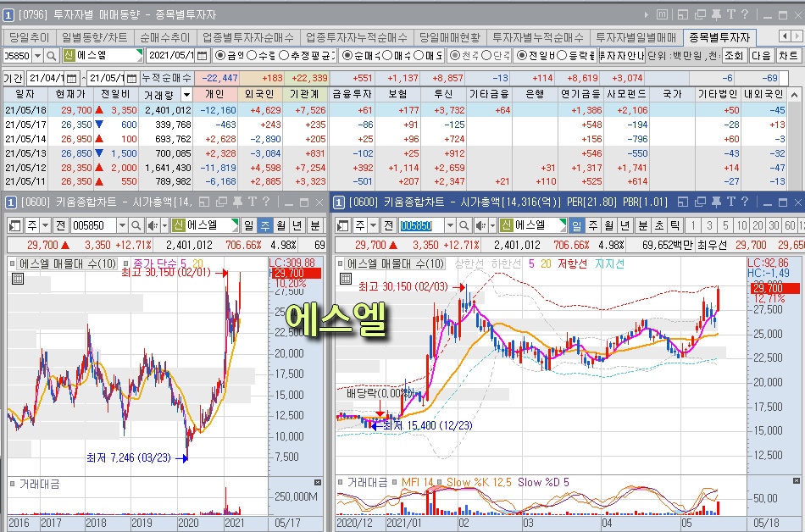Open the calendar for period start date 21/04/1
Image resolution: width=805 pixels, height=532 pixels.
(71, 79)
